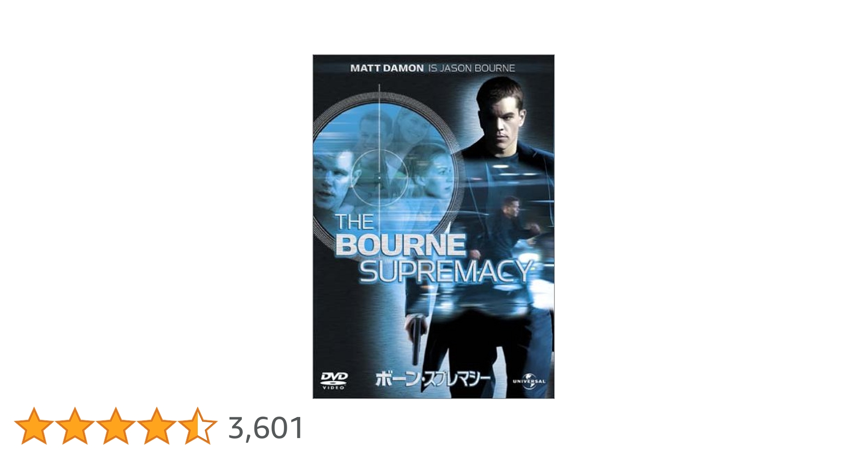Viewport: 868px width, 454px height.
Task: Click the main actor's face on the cover
Action: (502, 117)
